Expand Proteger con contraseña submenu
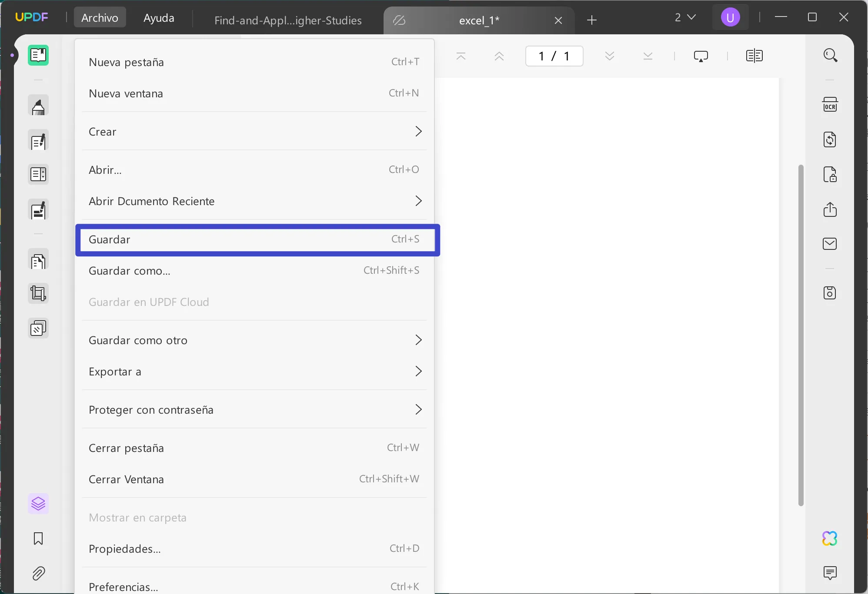Viewport: 868px width, 594px height. click(x=254, y=410)
